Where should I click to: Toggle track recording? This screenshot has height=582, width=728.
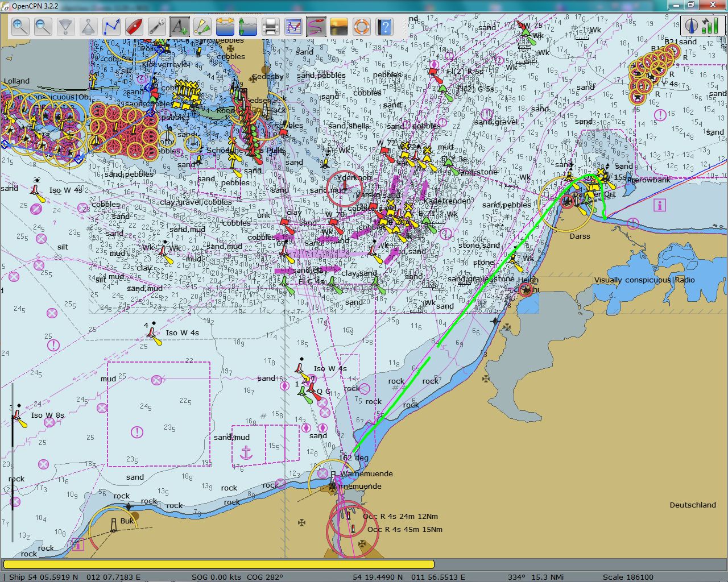click(x=316, y=26)
